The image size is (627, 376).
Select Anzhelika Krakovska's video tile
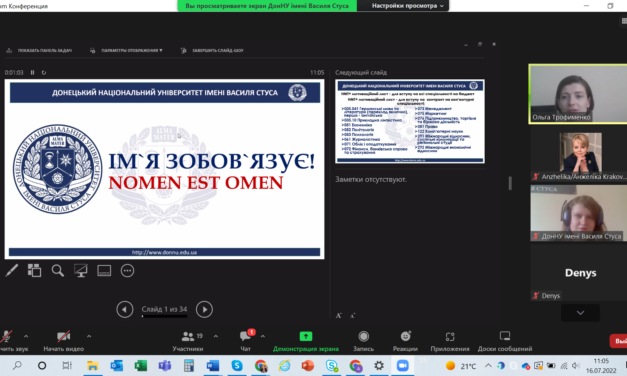[579, 156]
